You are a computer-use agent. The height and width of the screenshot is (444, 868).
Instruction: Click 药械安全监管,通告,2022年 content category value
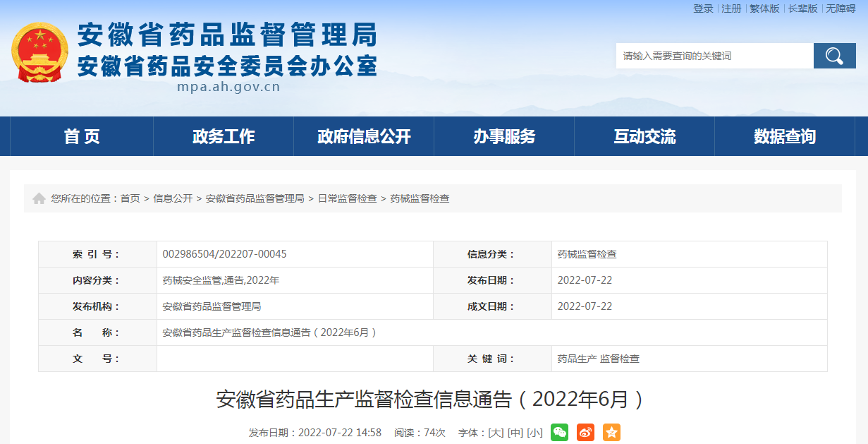(x=221, y=280)
